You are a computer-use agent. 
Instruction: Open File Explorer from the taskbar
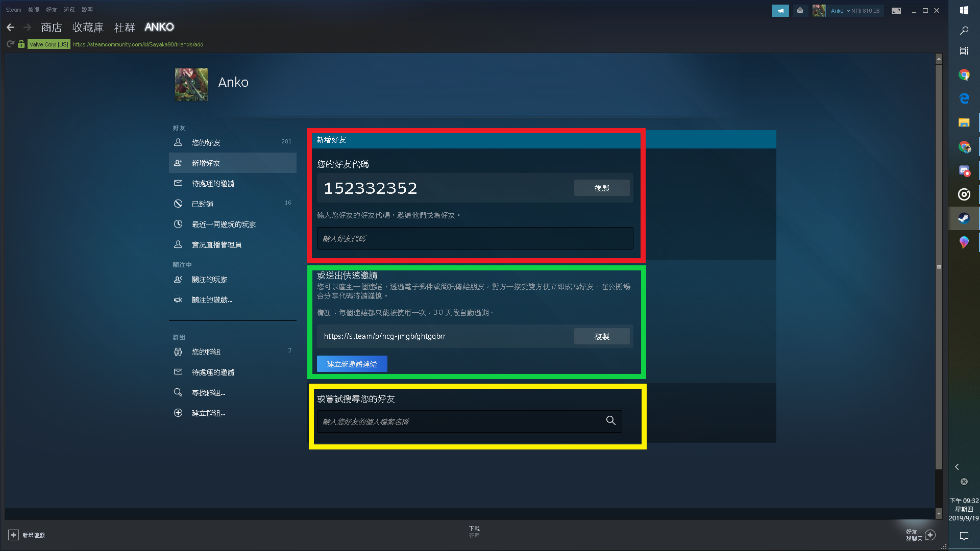[964, 122]
